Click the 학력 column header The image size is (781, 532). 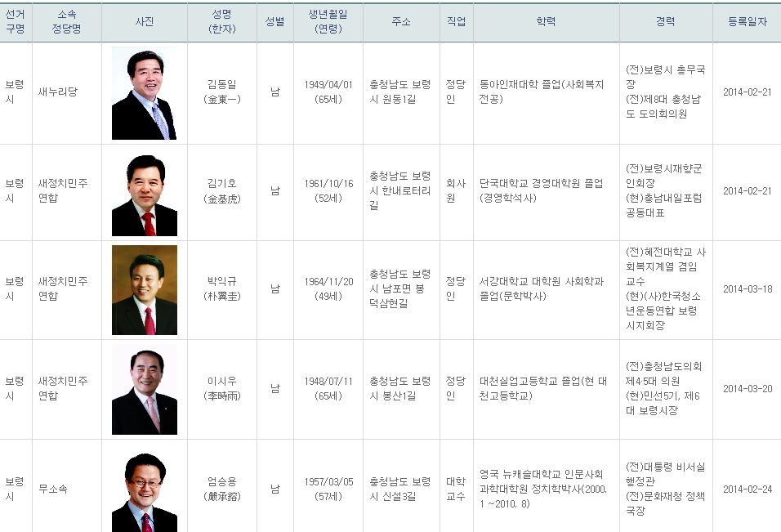(546, 21)
